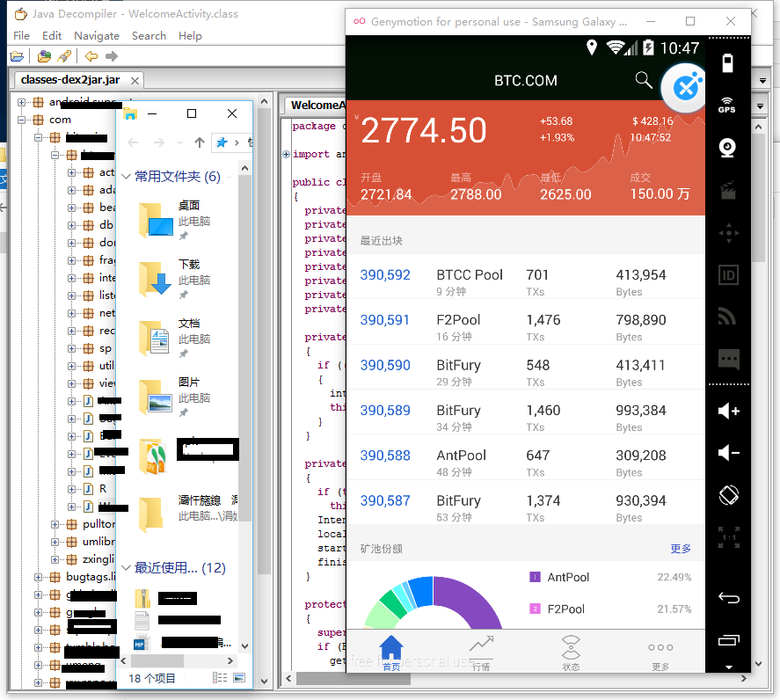
Task: Click the Explorer recent locations dropdown chevron
Action: click(x=179, y=142)
